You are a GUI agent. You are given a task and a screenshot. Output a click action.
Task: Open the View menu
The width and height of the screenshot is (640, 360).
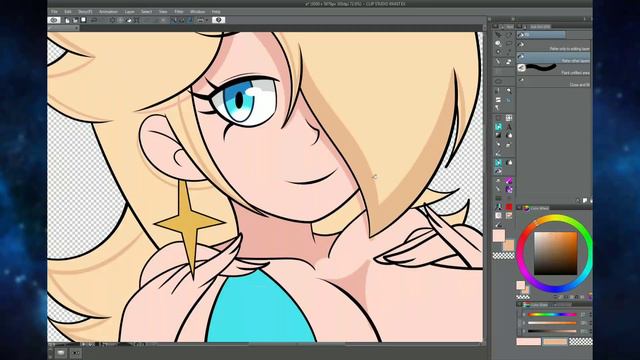point(163,12)
